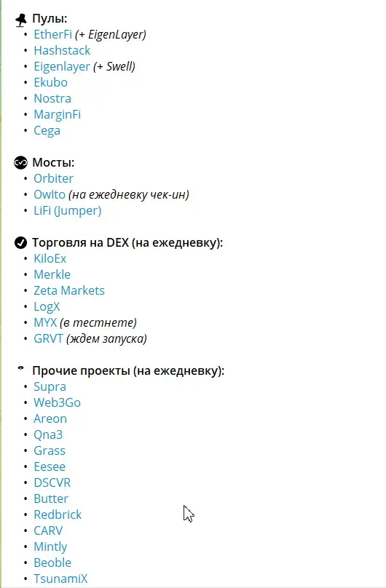Click the chain-link emoji beside Мосты heading
Screen dimensions: 386x588
tap(20, 163)
